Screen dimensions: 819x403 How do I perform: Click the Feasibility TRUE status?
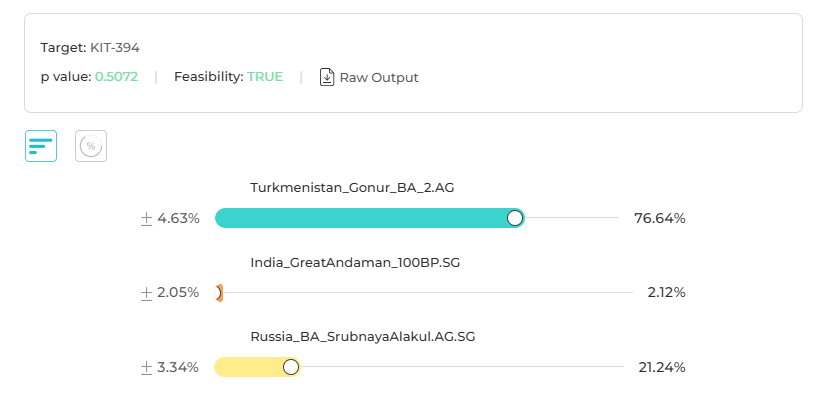(x=265, y=77)
